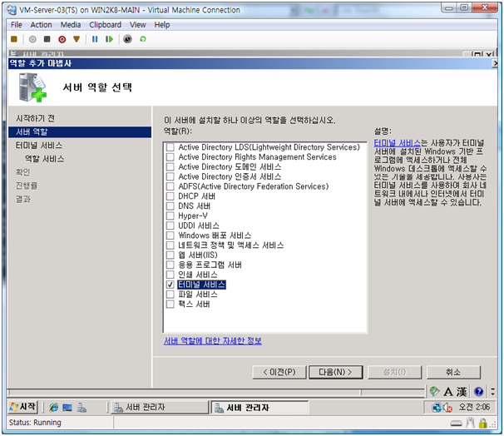Open the Action menu
The image size is (504, 436).
(41, 25)
